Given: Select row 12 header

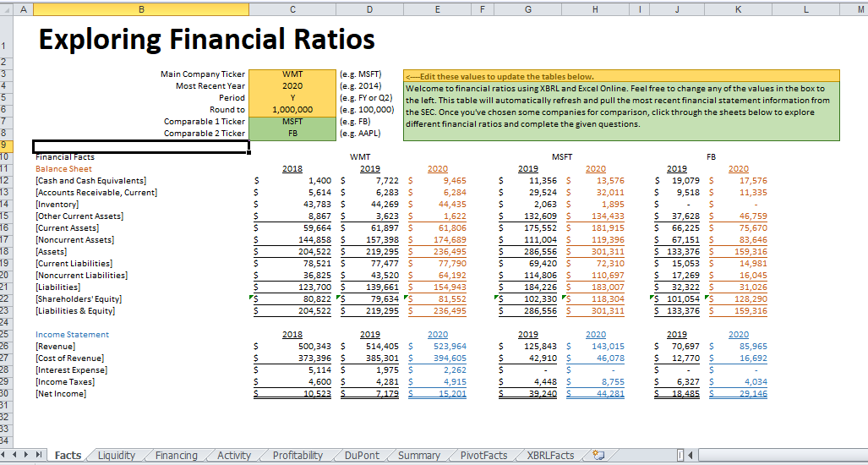Looking at the screenshot, I should pyautogui.click(x=4, y=180).
